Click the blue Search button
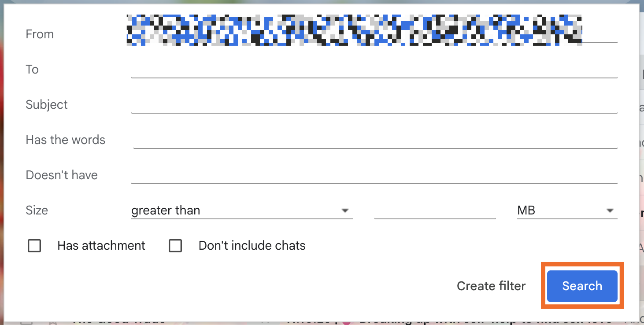Viewport: 644px width, 325px height. (x=582, y=286)
